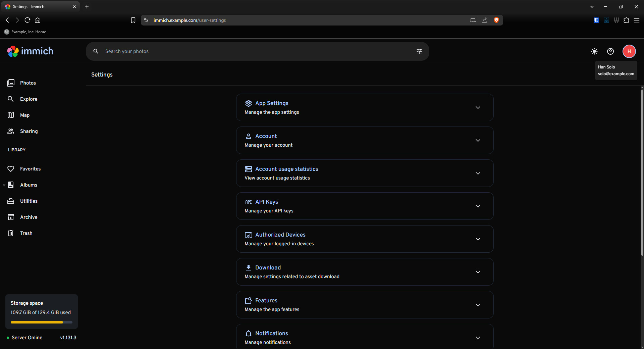Screen dimensions: 644x349
Task: Click the Han Solo profile avatar
Action: (x=629, y=51)
